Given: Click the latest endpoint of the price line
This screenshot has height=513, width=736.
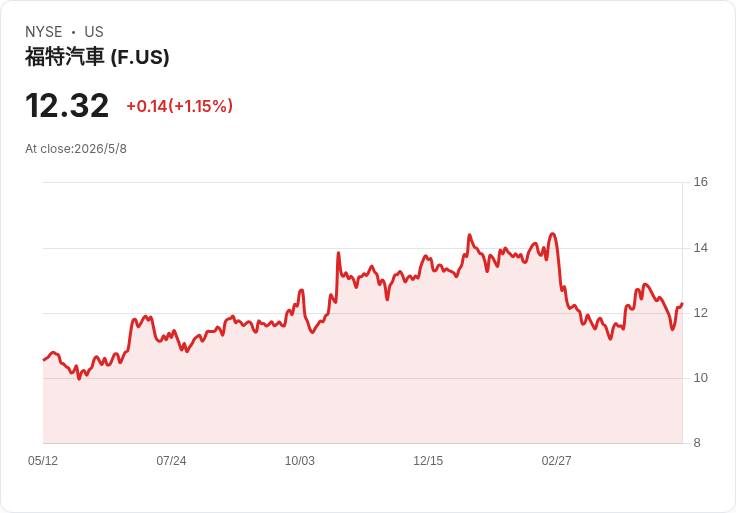Looking at the screenshot, I should pyautogui.click(x=682, y=304).
